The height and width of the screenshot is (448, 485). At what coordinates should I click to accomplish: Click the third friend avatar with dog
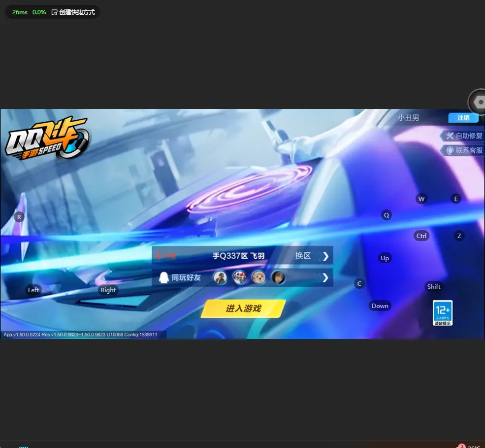(x=259, y=277)
